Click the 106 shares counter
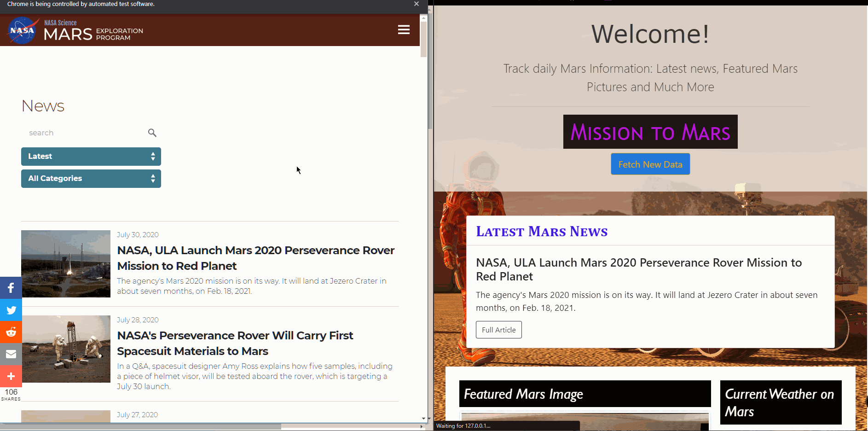This screenshot has height=431, width=868. coord(11,395)
